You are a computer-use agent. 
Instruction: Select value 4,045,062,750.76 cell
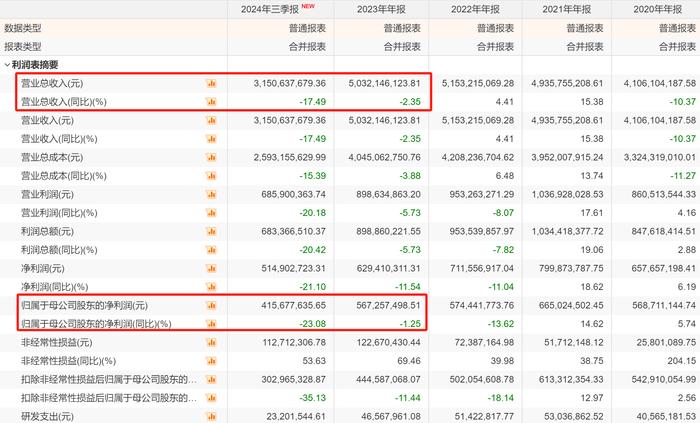pyautogui.click(x=385, y=158)
